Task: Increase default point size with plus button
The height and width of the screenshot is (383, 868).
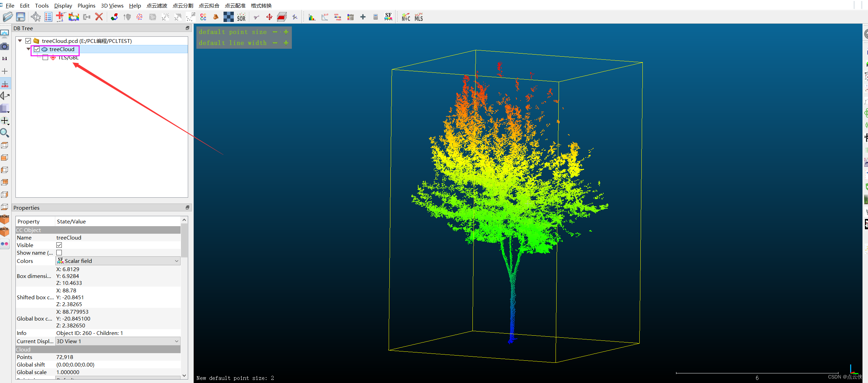Action: (286, 32)
